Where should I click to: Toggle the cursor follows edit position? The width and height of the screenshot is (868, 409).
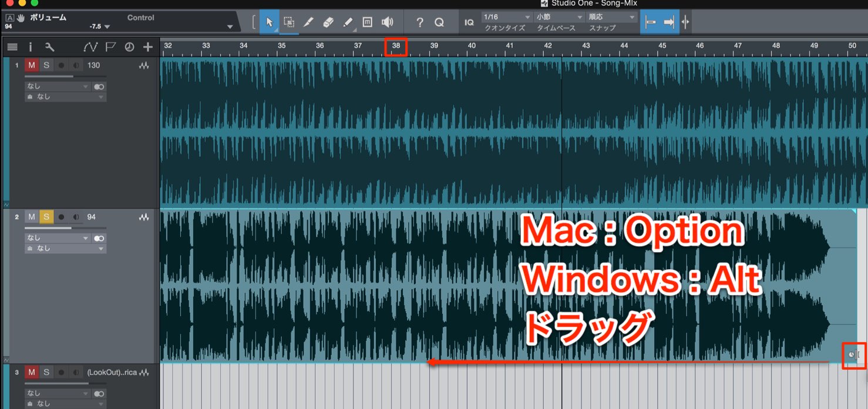[x=669, y=22]
